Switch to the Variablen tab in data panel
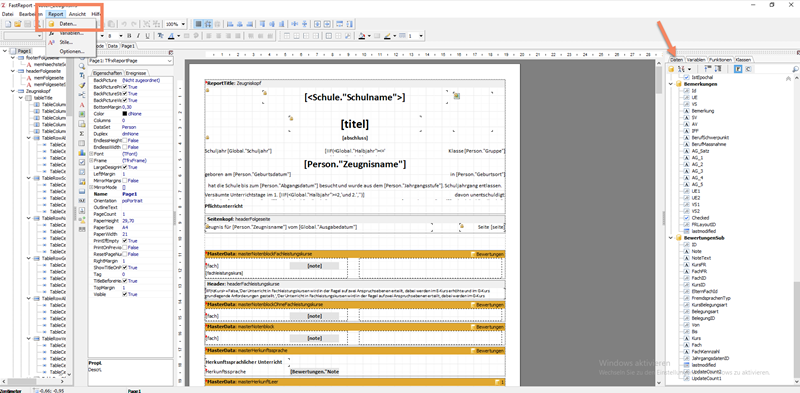Screen dimensions: 800x393 pos(696,60)
